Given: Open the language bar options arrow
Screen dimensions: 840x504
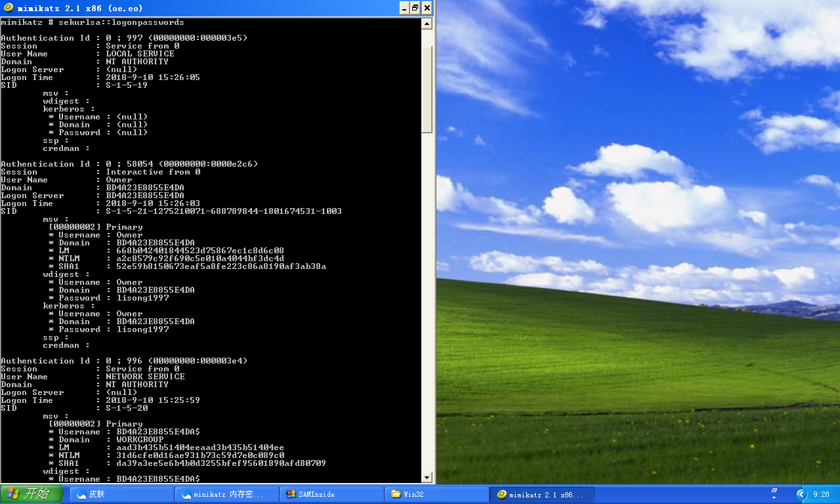Looking at the screenshot, I should [774, 498].
